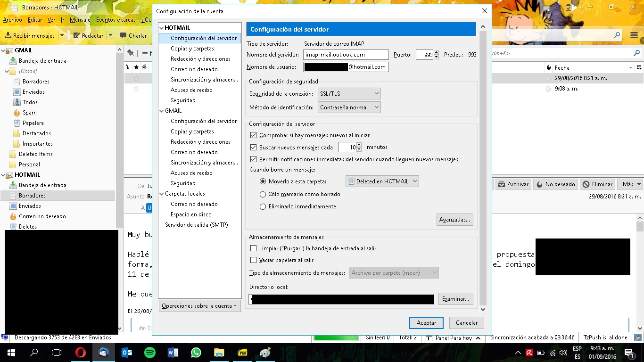Toggle the pin icon in the quick filter bar
The image size is (644, 362).
point(131,53)
